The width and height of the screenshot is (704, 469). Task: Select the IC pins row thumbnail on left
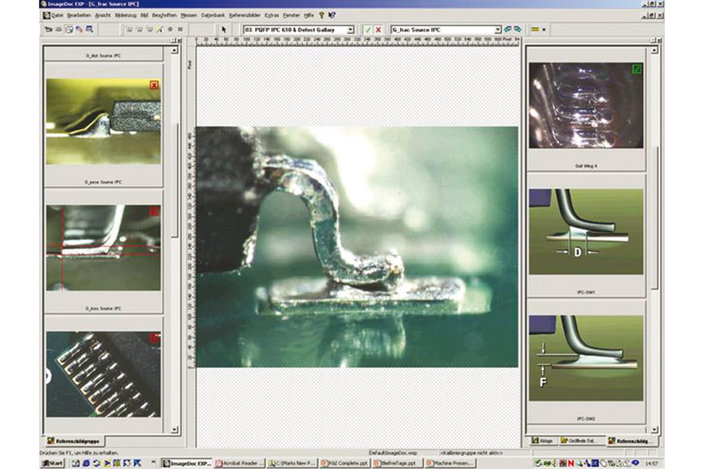coord(103,374)
